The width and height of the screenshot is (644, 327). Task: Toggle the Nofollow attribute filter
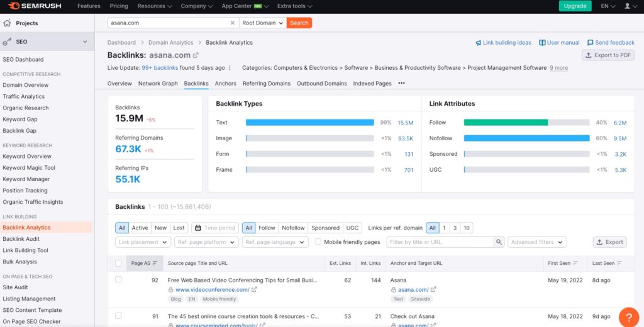click(293, 228)
